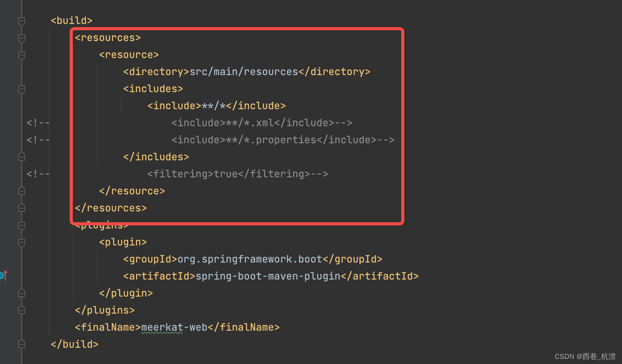Viewport: 622px width, 364px height.
Task: Click commented **/*.properties include line
Action: (283, 140)
